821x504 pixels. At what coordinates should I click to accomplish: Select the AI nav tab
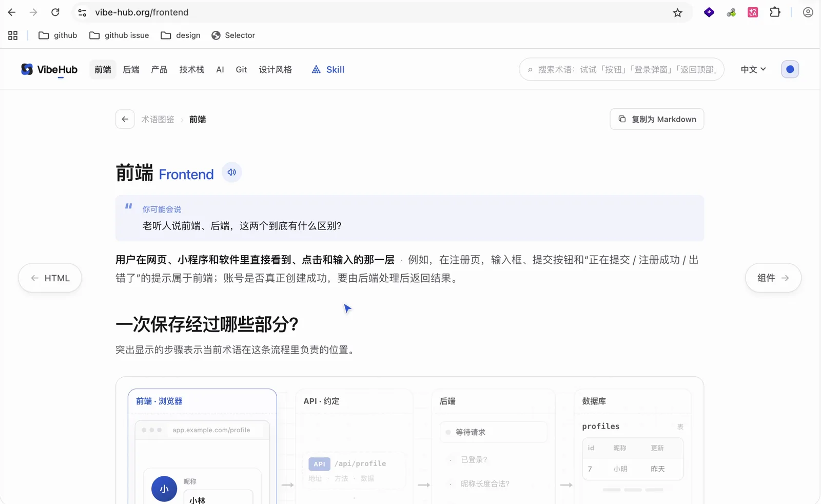point(220,69)
